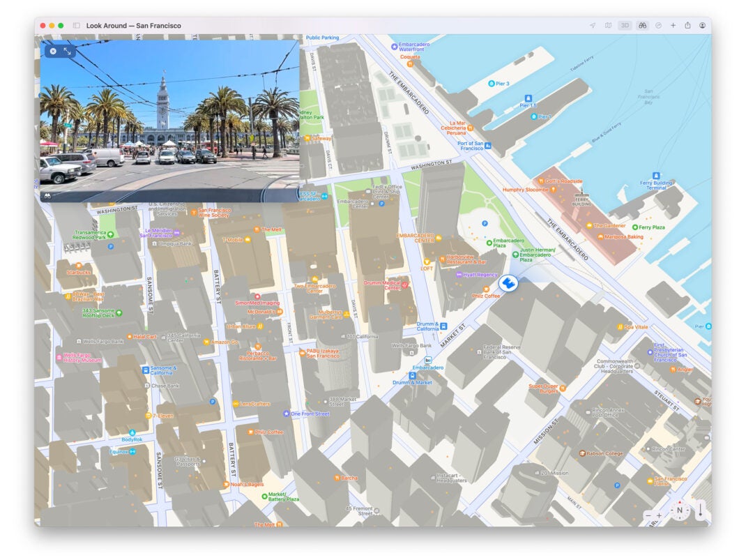The height and width of the screenshot is (560, 746).
Task: Zoom in with the map plus button
Action: tap(660, 515)
